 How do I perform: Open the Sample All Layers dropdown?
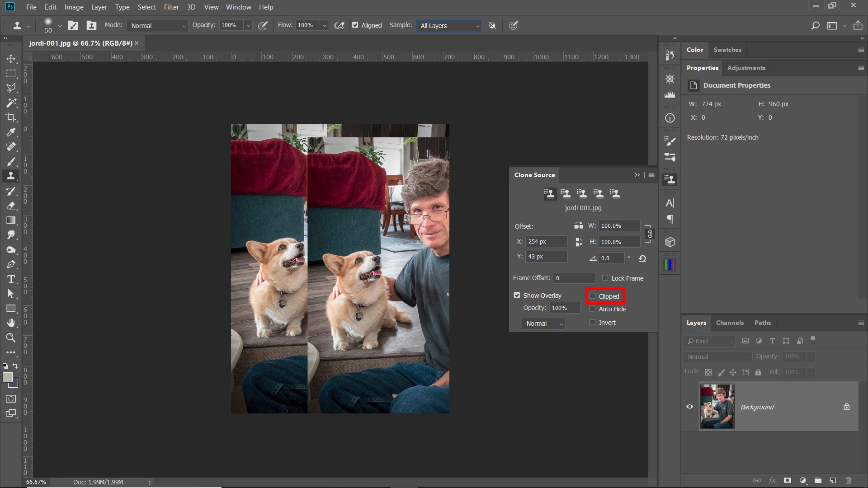pyautogui.click(x=449, y=26)
